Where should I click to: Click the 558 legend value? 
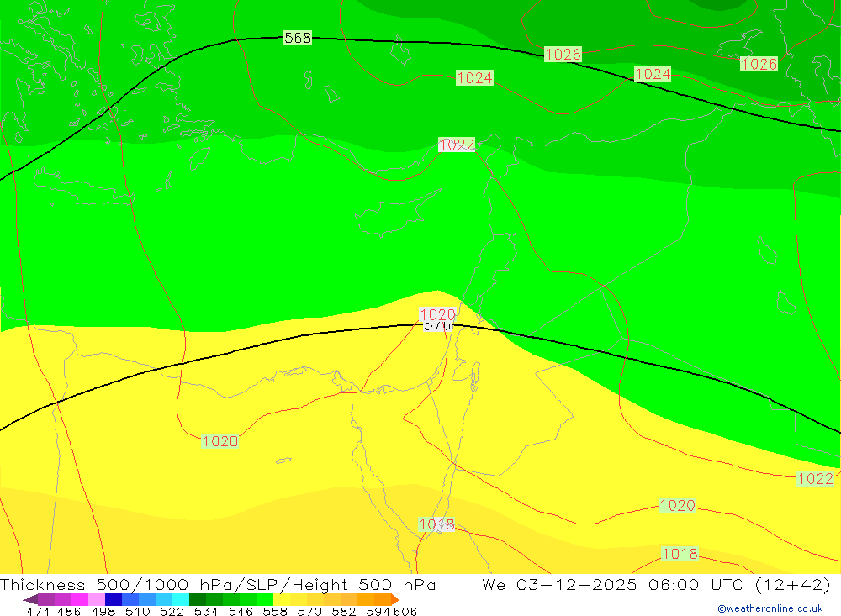pos(275,611)
